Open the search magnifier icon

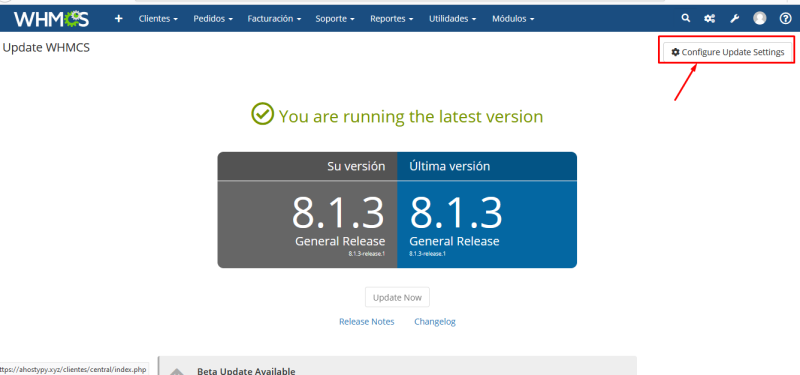coord(686,18)
